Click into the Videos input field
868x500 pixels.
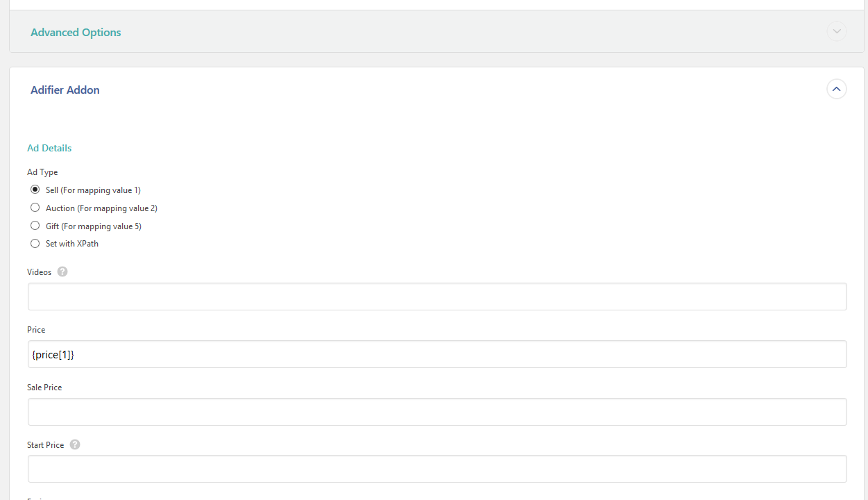[437, 297]
